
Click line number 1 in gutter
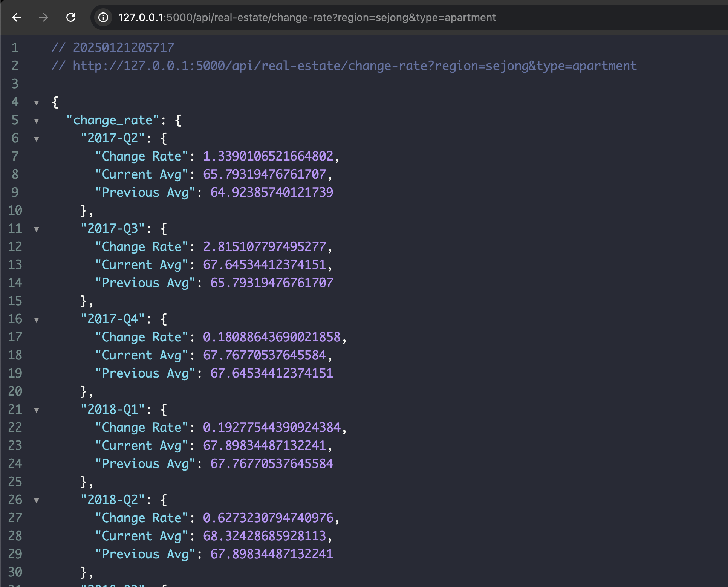[15, 47]
